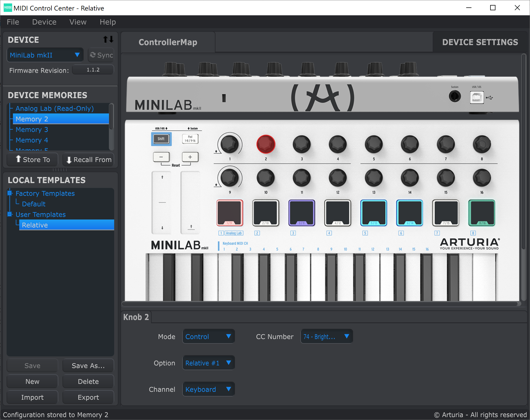Click the Sync button
Screen dimensions: 530x420
tap(101, 55)
